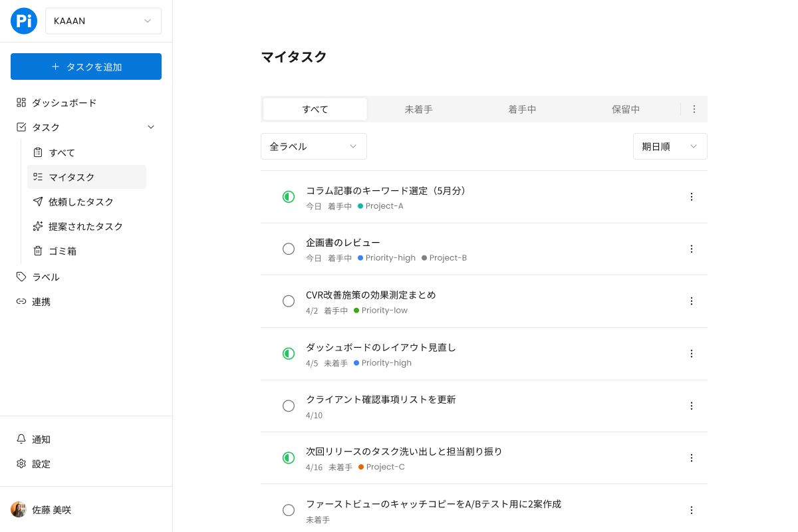The image size is (798, 532).
Task: Click the Pi app logo
Action: [24, 21]
